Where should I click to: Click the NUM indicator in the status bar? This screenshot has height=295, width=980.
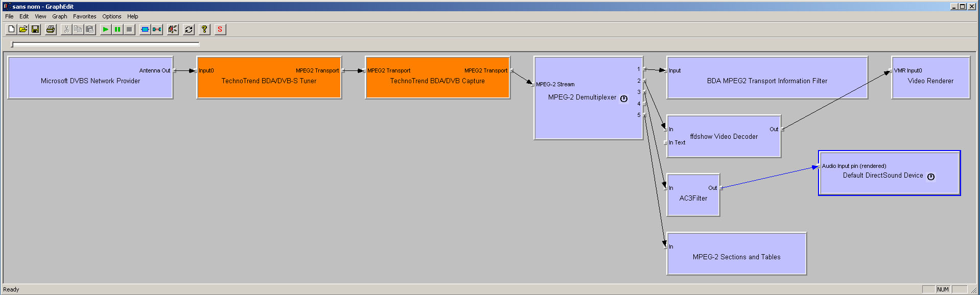coord(943,289)
